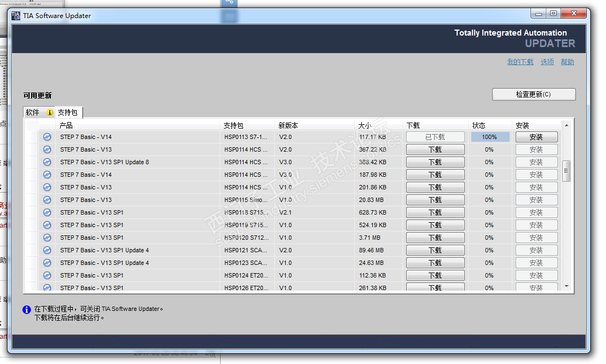The height and width of the screenshot is (364, 606).
Task: Click the 100% progress bar for HSP0113
Action: pos(490,137)
